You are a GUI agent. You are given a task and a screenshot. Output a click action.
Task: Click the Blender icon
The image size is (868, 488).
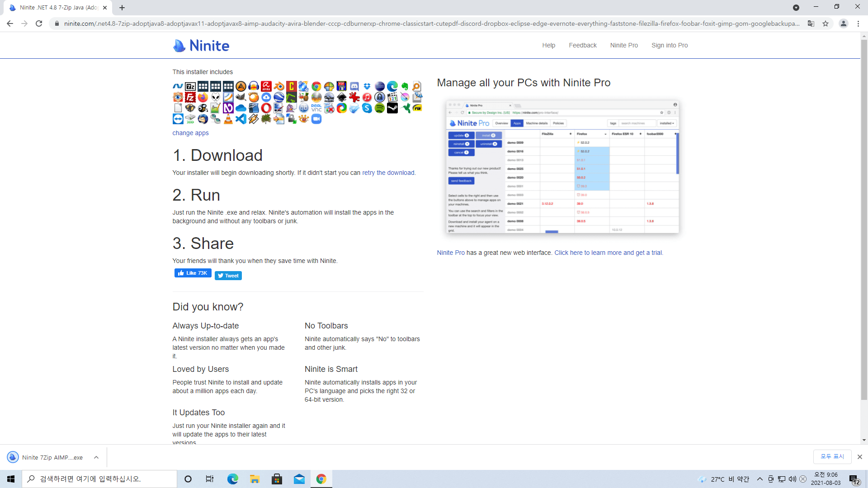tap(279, 86)
